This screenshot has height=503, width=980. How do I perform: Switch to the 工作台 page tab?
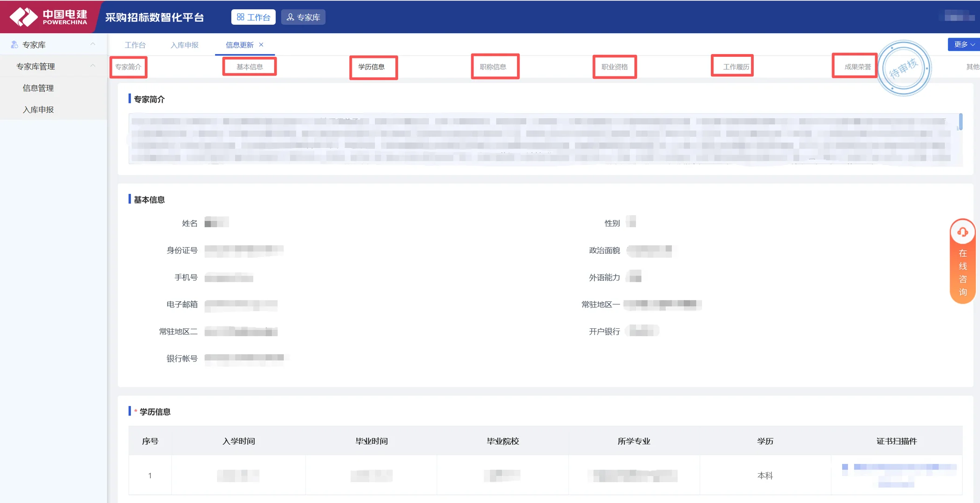click(x=135, y=45)
